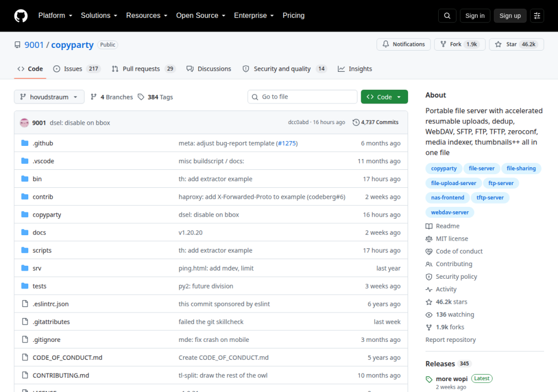Click the .vscode folder icon

tap(25, 161)
